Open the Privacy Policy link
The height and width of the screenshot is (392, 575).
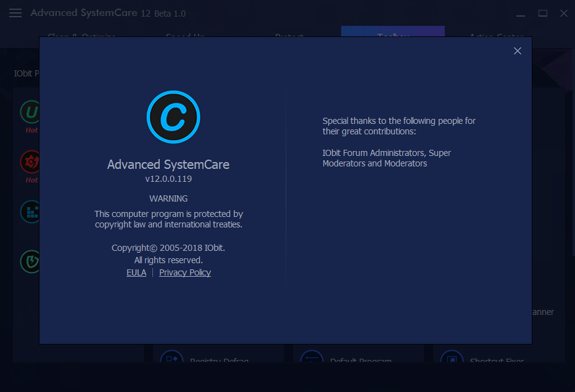[x=185, y=272]
